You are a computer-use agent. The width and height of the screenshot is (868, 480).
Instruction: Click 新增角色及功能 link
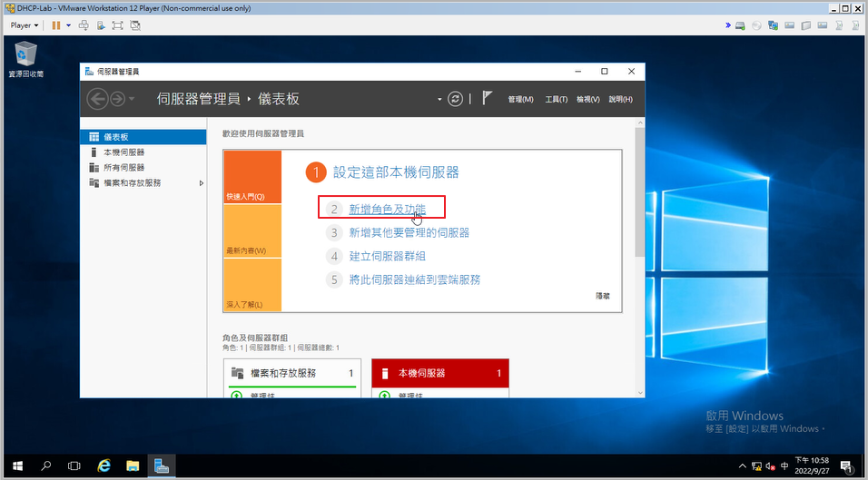click(387, 210)
